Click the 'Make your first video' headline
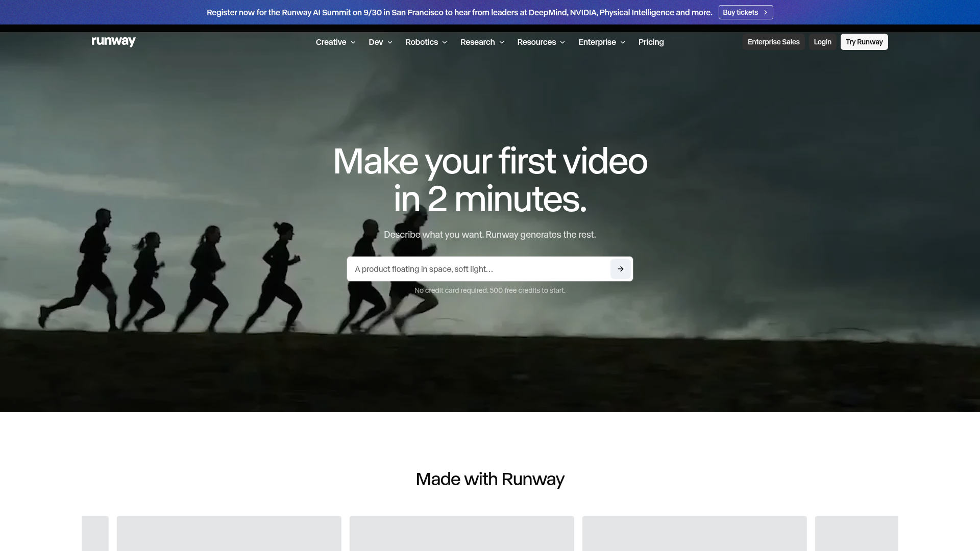Image resolution: width=980 pixels, height=551 pixels. (490, 180)
